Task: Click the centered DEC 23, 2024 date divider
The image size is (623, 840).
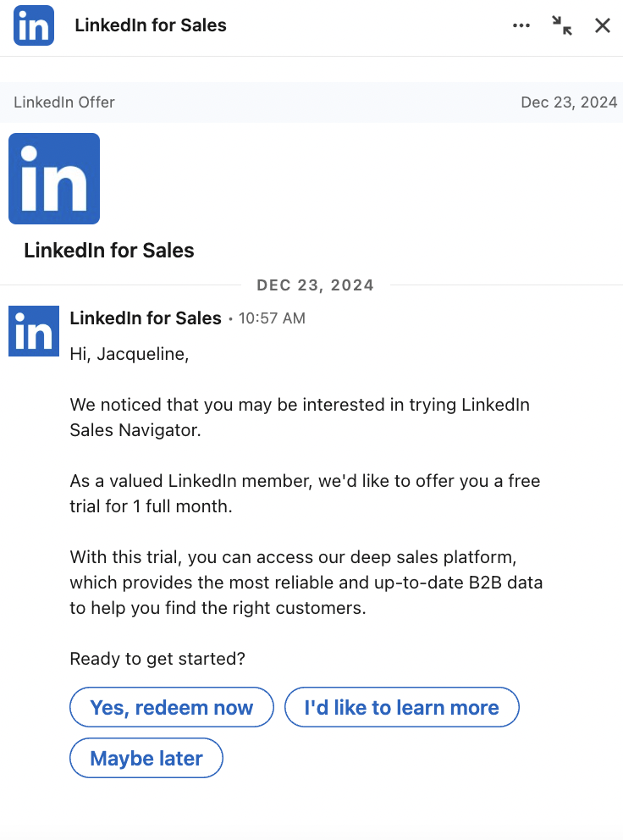Action: pyautogui.click(x=315, y=285)
